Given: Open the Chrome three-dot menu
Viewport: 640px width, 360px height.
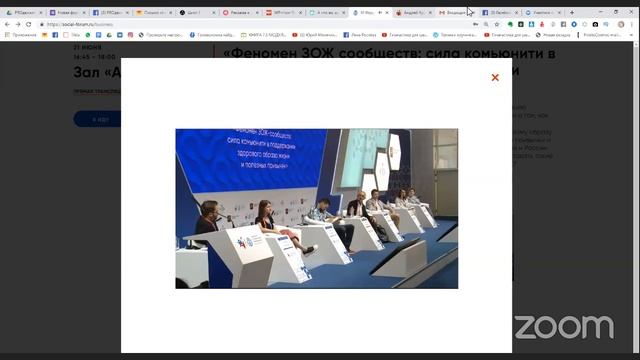Looking at the screenshot, I should pos(632,24).
